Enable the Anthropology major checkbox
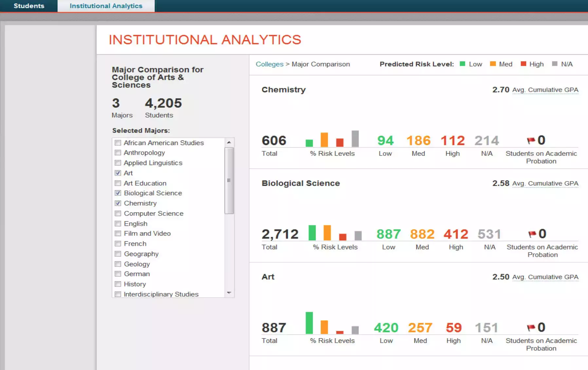This screenshot has height=370, width=588. tap(118, 153)
